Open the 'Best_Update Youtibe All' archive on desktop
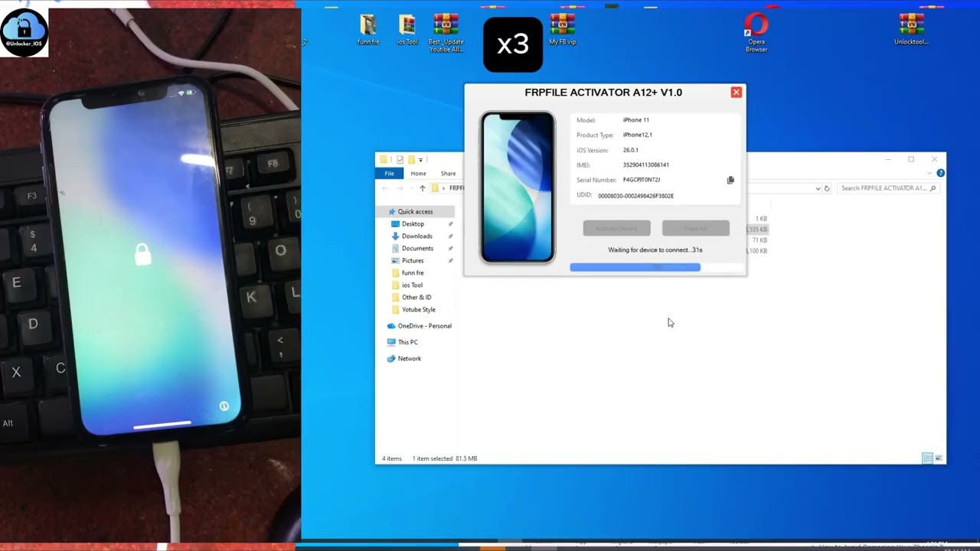The width and height of the screenshot is (980, 551). pyautogui.click(x=446, y=33)
